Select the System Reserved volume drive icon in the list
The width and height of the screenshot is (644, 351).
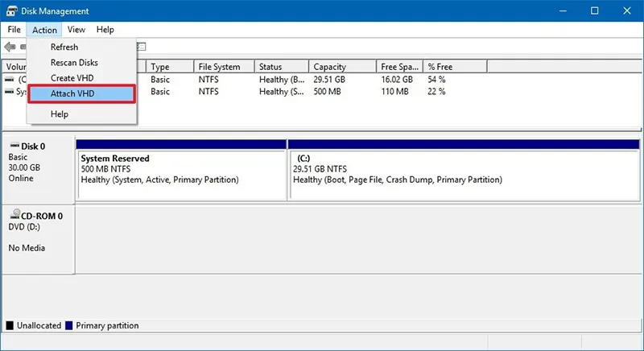click(9, 92)
